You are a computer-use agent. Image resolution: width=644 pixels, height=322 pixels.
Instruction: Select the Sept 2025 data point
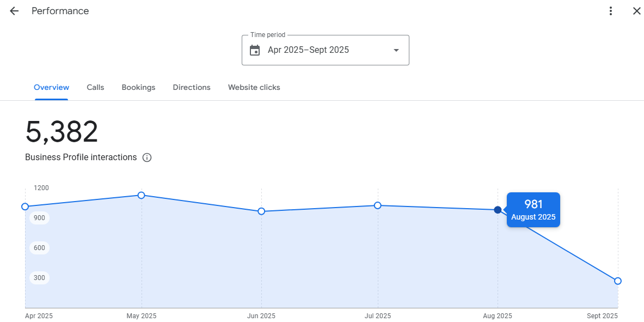pyautogui.click(x=618, y=281)
